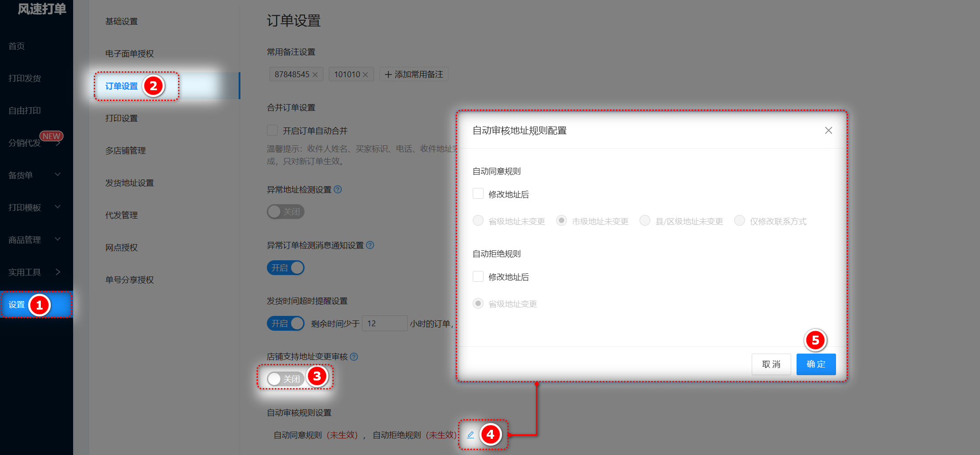Close the 自动审核地址规则配置 dialog with X
Viewport: 980px width, 455px height.
[828, 130]
